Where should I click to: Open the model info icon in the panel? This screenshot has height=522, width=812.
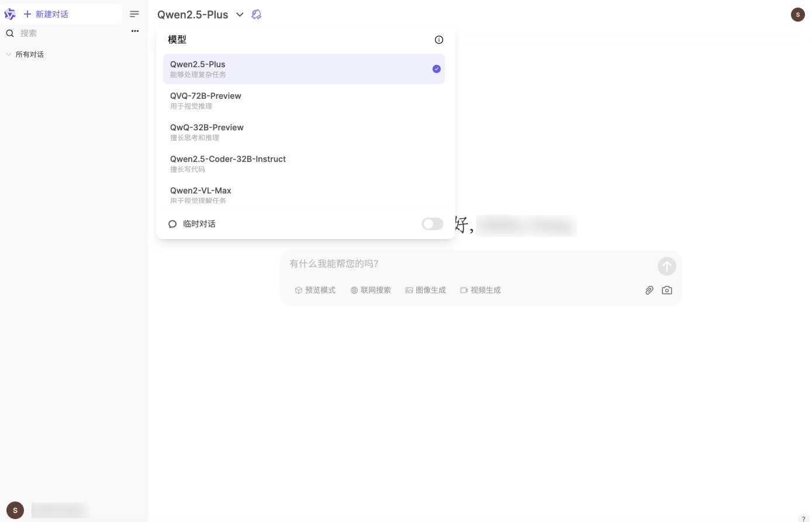(x=439, y=40)
